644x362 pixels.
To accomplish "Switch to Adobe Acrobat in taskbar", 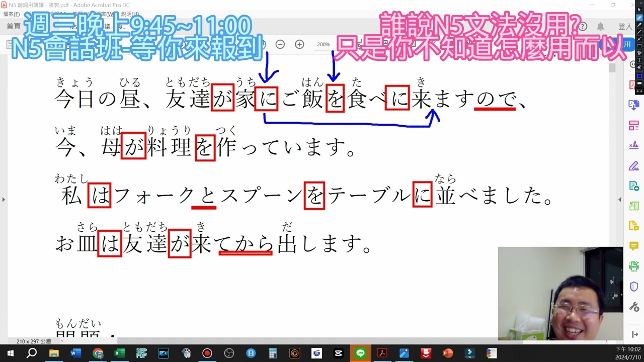I will (382, 353).
